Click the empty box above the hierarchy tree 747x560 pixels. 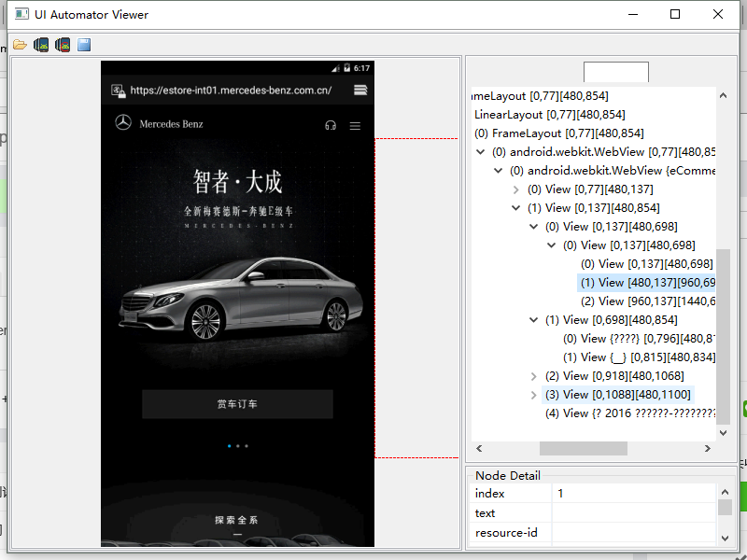click(616, 72)
